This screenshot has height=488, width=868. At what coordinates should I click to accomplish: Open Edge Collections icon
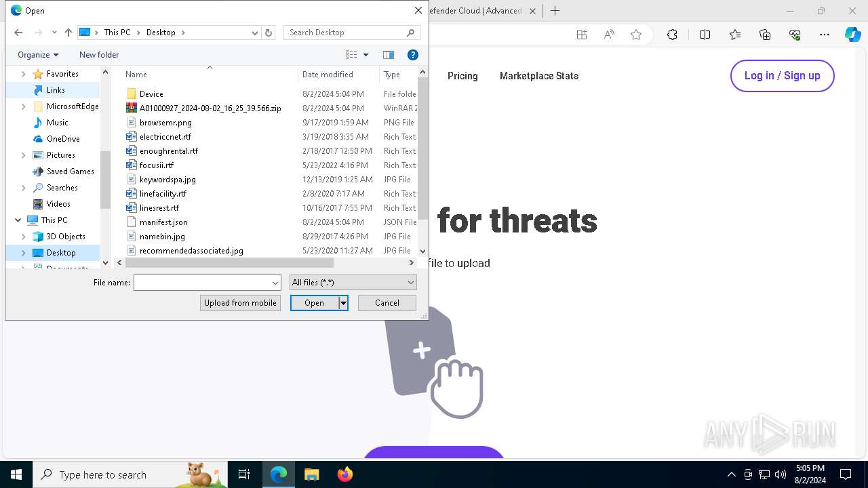pos(765,35)
